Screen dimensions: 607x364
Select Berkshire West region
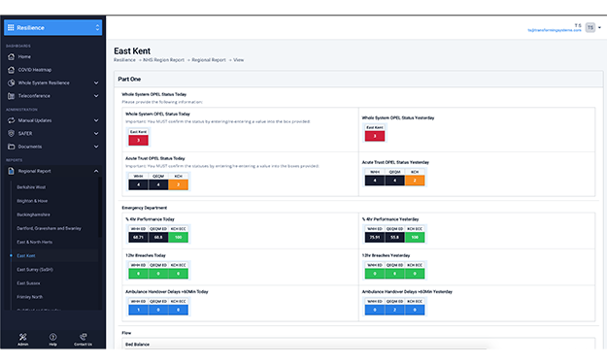[x=31, y=187]
